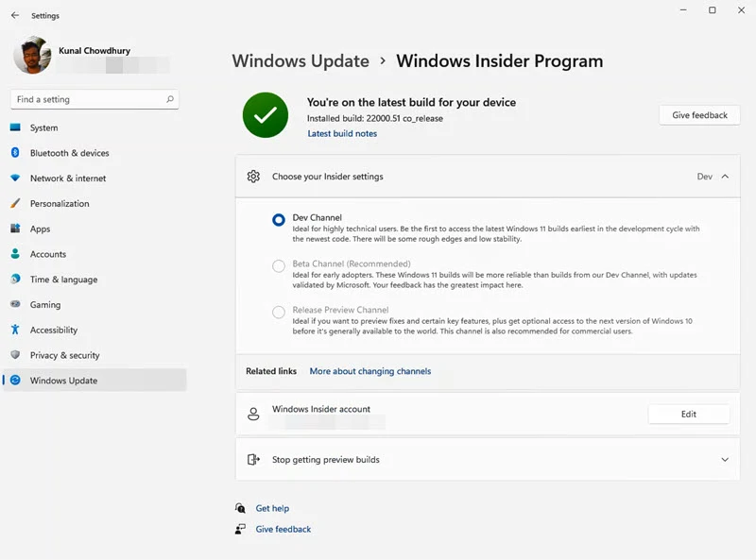Click the Give feedback button
756x560 pixels.
[699, 115]
